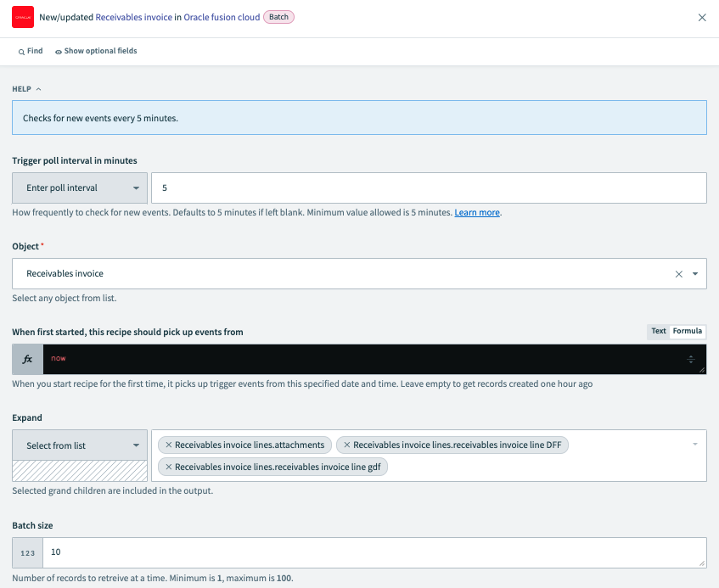Viewport: 719px width, 588px height.
Task: Switch to Text input mode
Action: (659, 332)
